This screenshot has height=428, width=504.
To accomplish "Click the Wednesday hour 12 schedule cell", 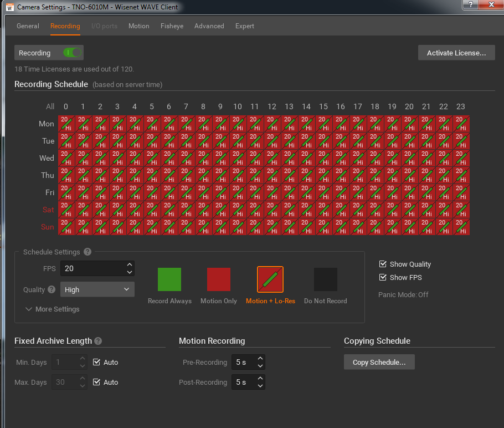I will pos(272,158).
